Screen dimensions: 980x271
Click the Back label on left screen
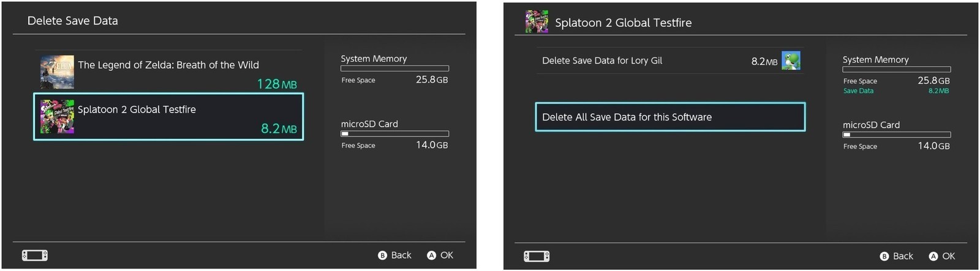(401, 255)
